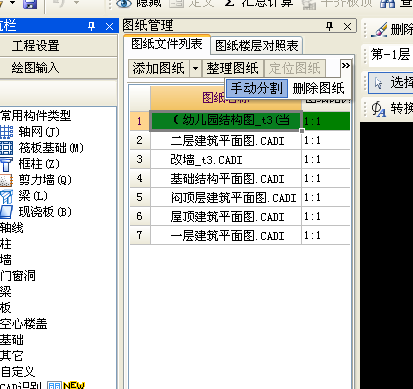Image resolution: width=413 pixels, height=389 pixels.
Task: Activate the 选择 cursor tool
Action: [391, 83]
